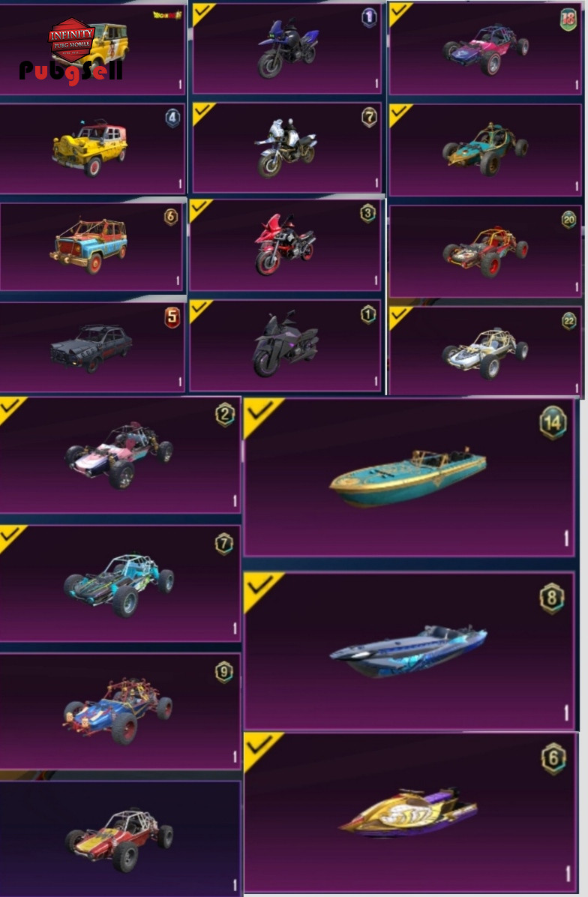
Task: Select the black car with badge 5
Action: coord(91,346)
